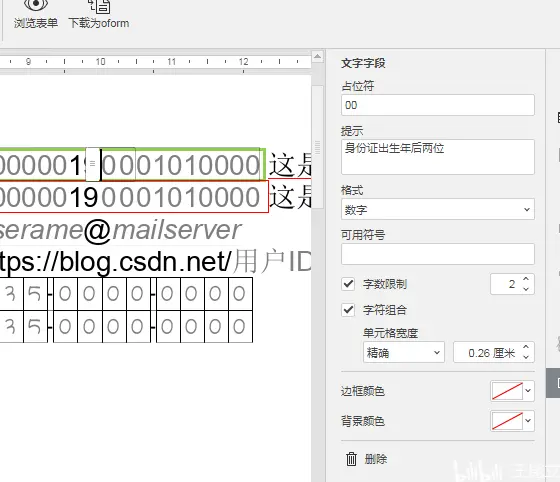
Task: Toggle the 字数限制 character limit checkbox
Action: [x=348, y=284]
